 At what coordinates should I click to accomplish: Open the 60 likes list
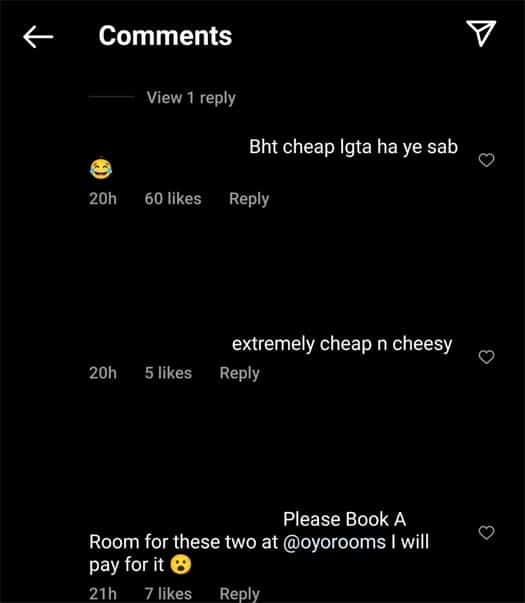click(173, 199)
